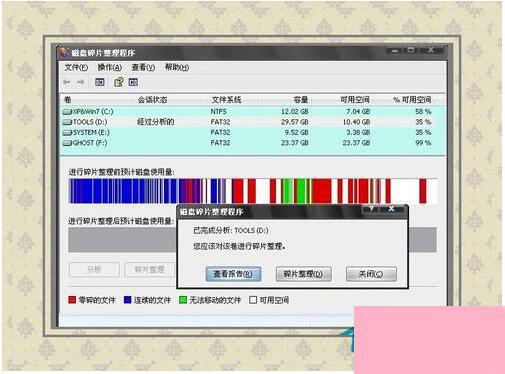Screen dimensions: 505x374
Task: Click the red 零碎的文件 legend swatch
Action: [x=72, y=300]
